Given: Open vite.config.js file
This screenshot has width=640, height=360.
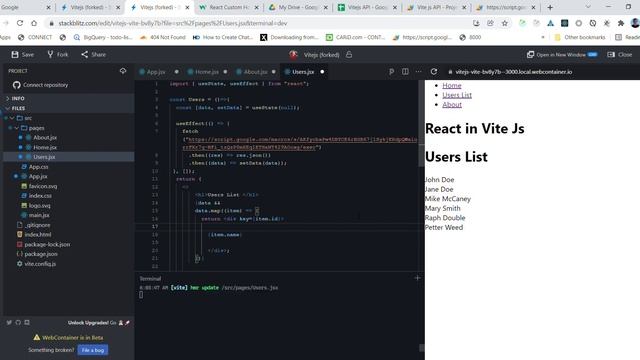Looking at the screenshot, I should coord(40,264).
